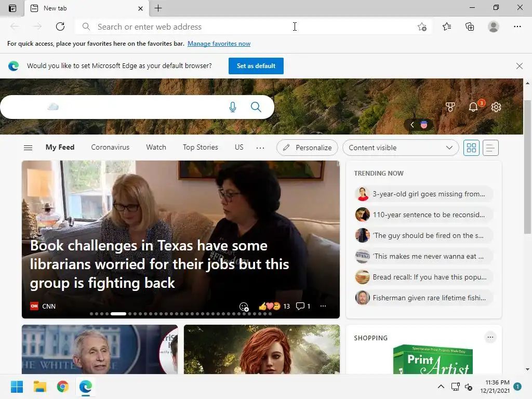Open tab actions menu icon
Image resolution: width=532 pixels, height=399 pixels.
point(12,8)
